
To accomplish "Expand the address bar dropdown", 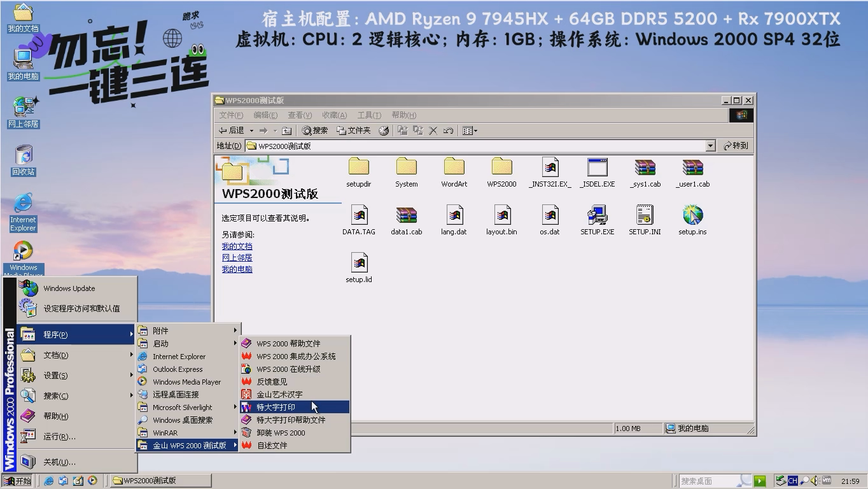I will coord(711,146).
